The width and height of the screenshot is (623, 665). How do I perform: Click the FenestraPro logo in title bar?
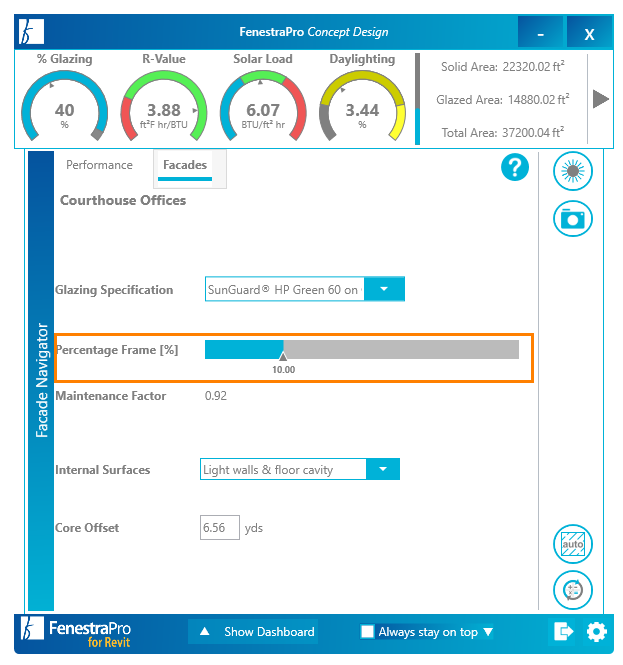tap(31, 32)
